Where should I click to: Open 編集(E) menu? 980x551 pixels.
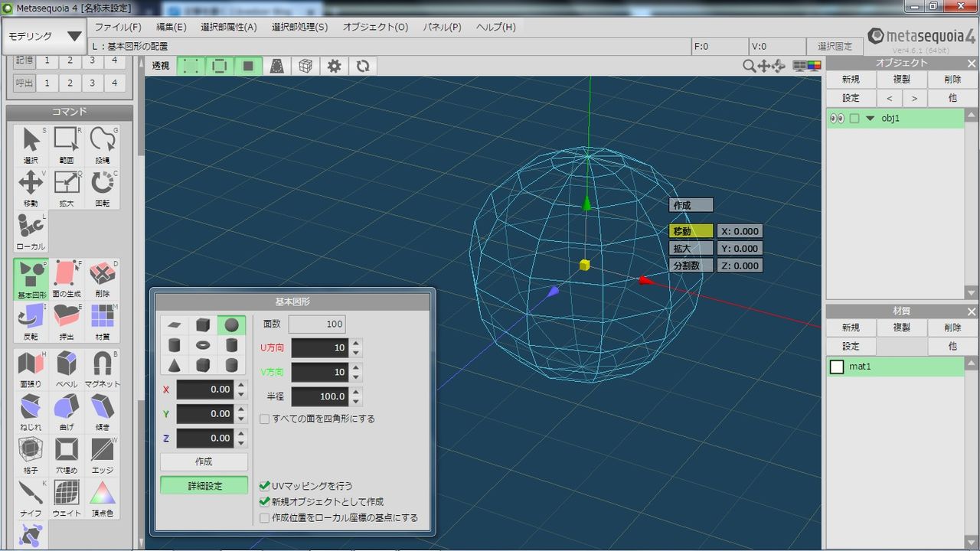171,27
